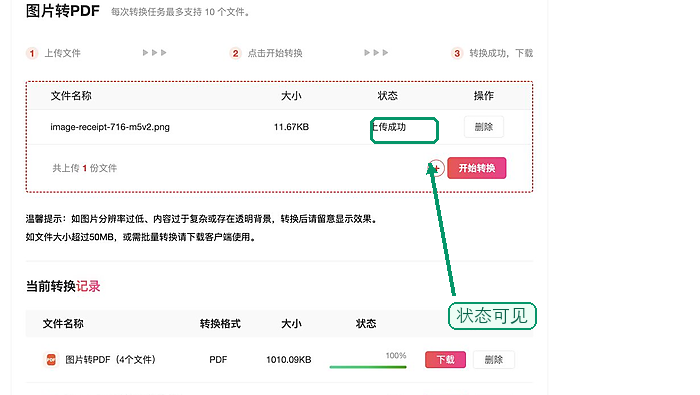Click step 2 点击开始转换 label
Viewport: 700px width, 395px height.
click(x=275, y=53)
